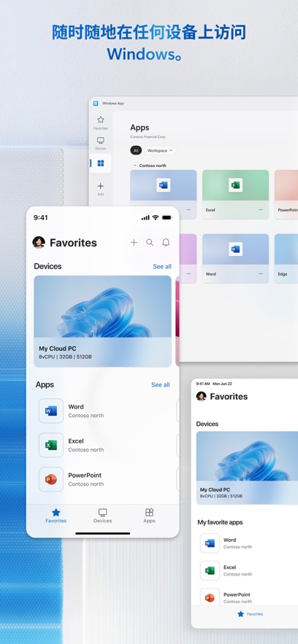Click the Windows App logo in the title bar

96,104
